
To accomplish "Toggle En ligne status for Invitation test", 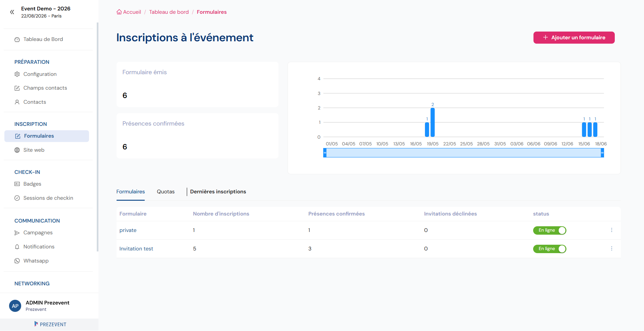I will [x=550, y=249].
